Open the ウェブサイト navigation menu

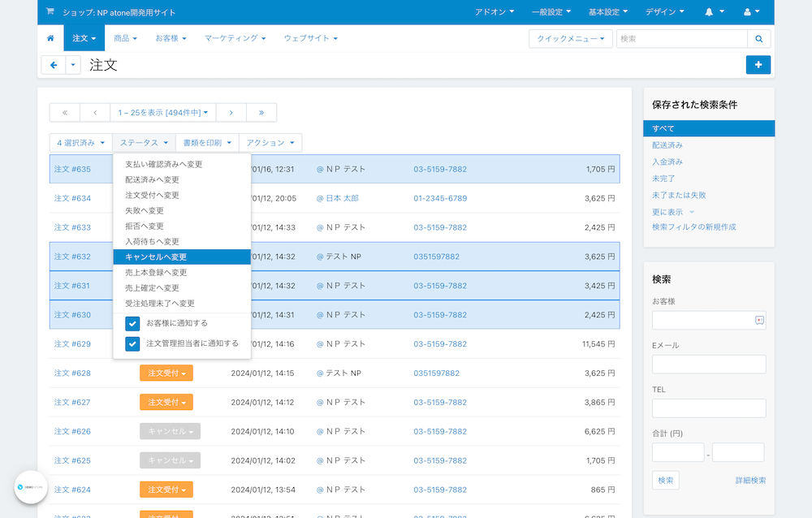[x=311, y=38]
